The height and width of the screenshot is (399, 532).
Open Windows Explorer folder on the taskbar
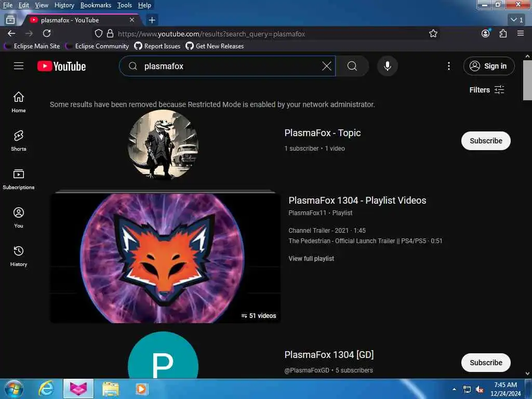110,389
